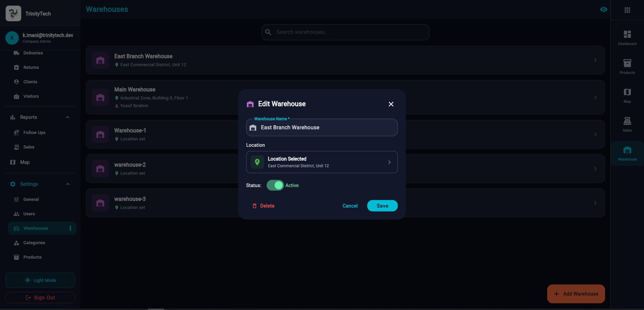Open the Location Selected picker
644x310 pixels.
click(322, 162)
